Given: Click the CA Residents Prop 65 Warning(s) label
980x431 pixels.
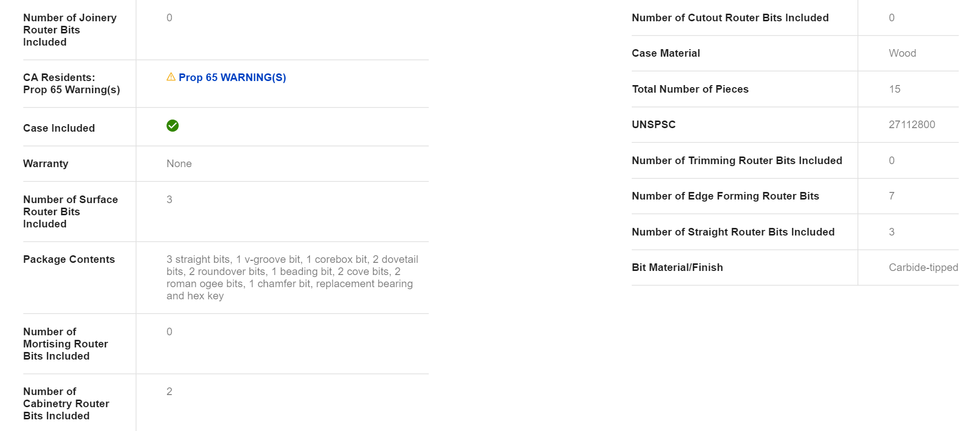Looking at the screenshot, I should 71,84.
